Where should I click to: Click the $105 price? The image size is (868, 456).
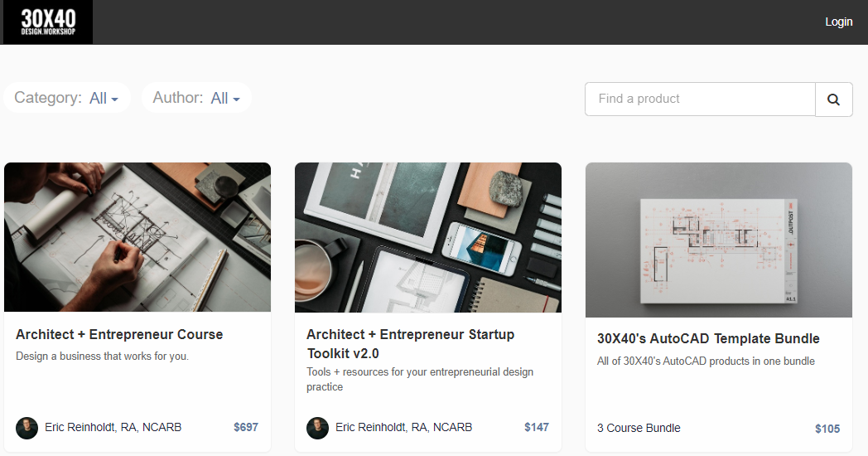tap(827, 429)
